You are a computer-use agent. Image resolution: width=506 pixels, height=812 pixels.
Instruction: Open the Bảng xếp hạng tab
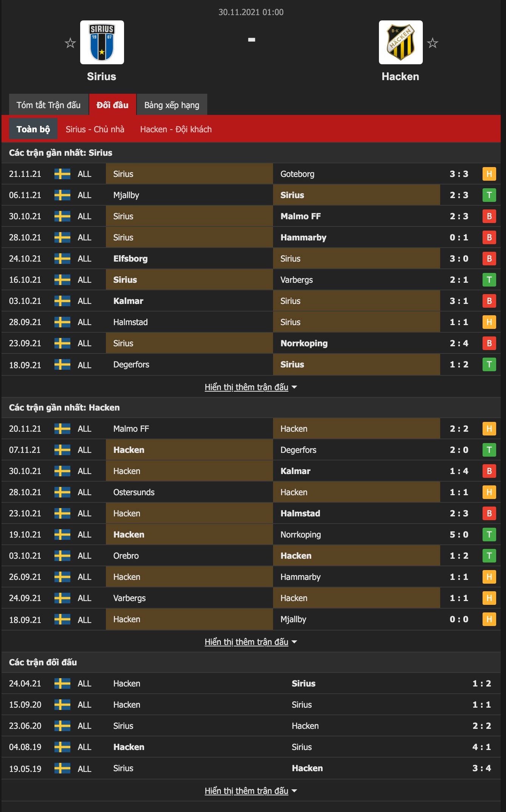tap(172, 105)
